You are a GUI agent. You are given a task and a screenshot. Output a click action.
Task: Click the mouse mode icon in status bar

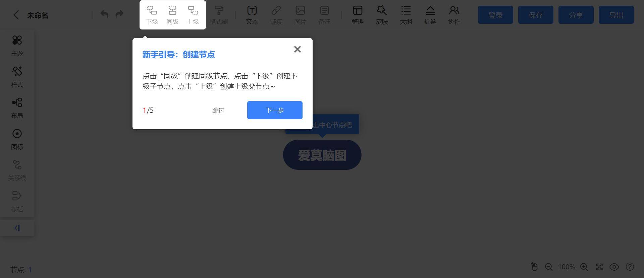(x=534, y=267)
